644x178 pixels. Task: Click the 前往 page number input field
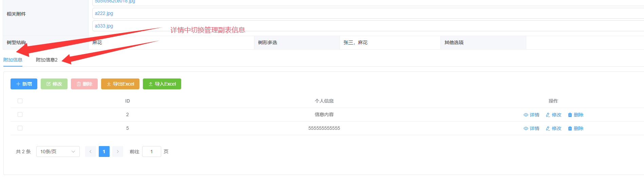tap(151, 152)
